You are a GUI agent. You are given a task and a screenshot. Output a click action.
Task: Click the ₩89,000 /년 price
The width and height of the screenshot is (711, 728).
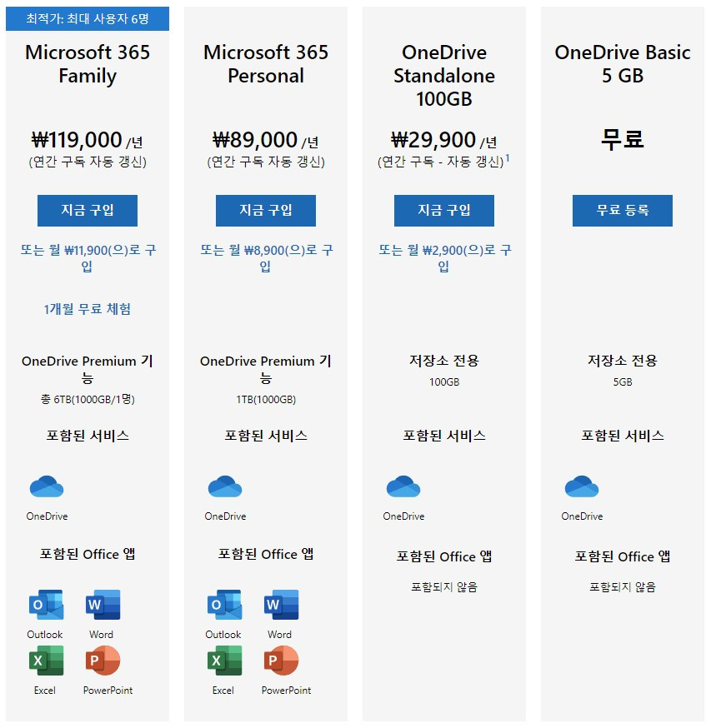266,140
